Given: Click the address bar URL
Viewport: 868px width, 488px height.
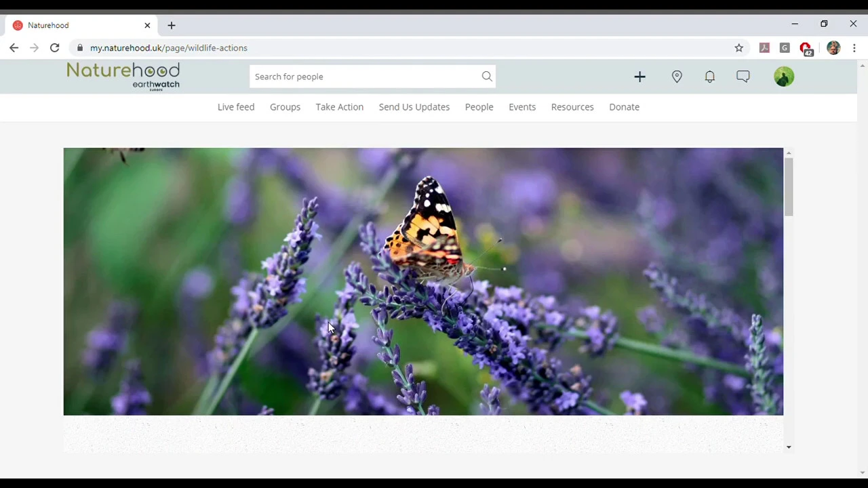Looking at the screenshot, I should tap(169, 48).
